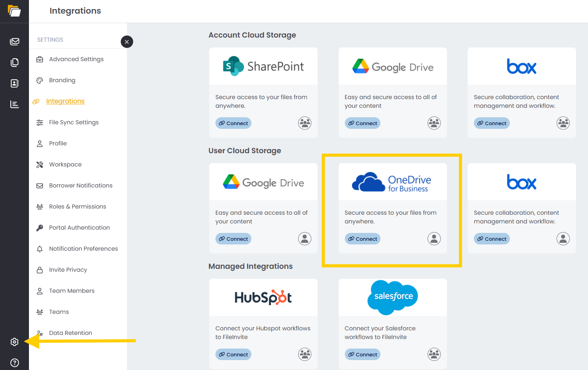Select Branding in settings menu
This screenshot has width=588, height=370.
point(62,80)
